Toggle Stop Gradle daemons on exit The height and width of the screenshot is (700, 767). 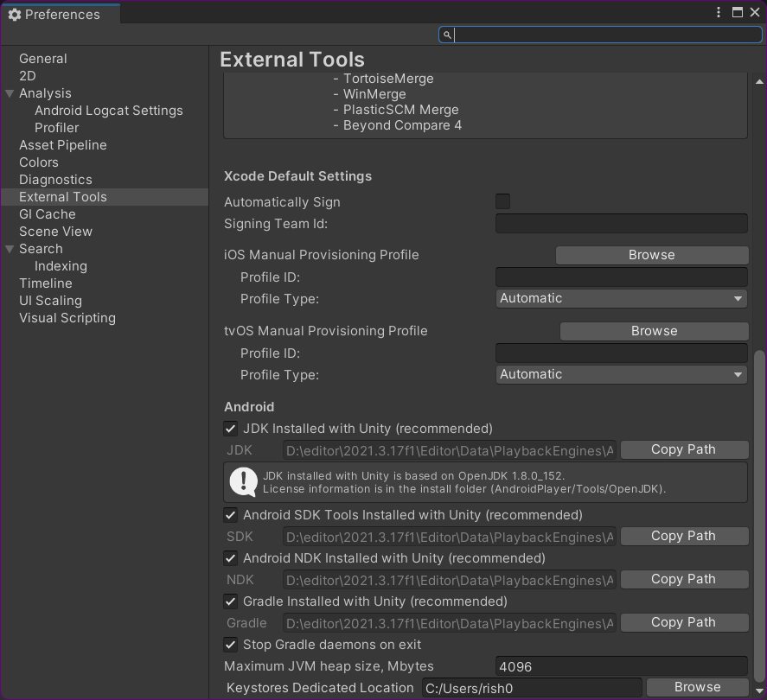[231, 645]
